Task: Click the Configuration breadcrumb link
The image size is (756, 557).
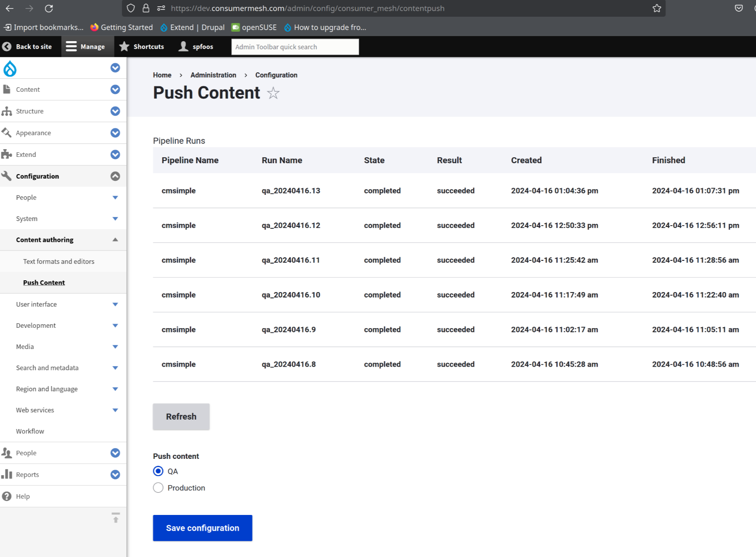Action: tap(276, 75)
